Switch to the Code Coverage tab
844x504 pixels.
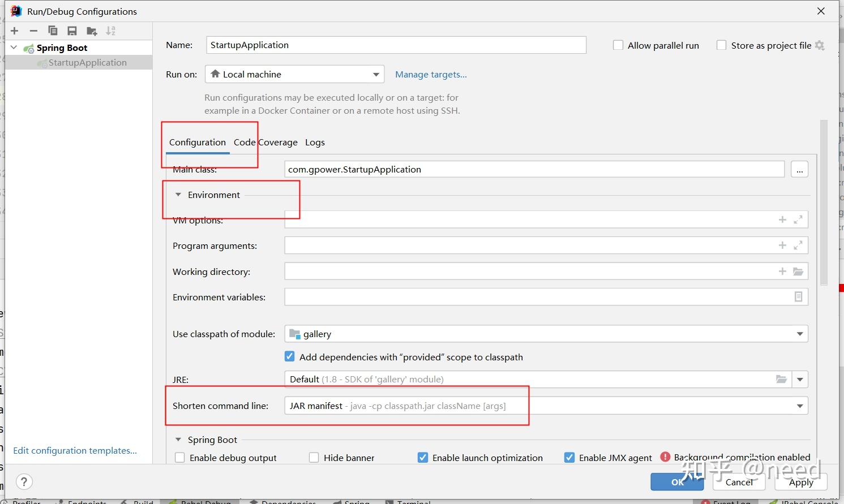[265, 143]
